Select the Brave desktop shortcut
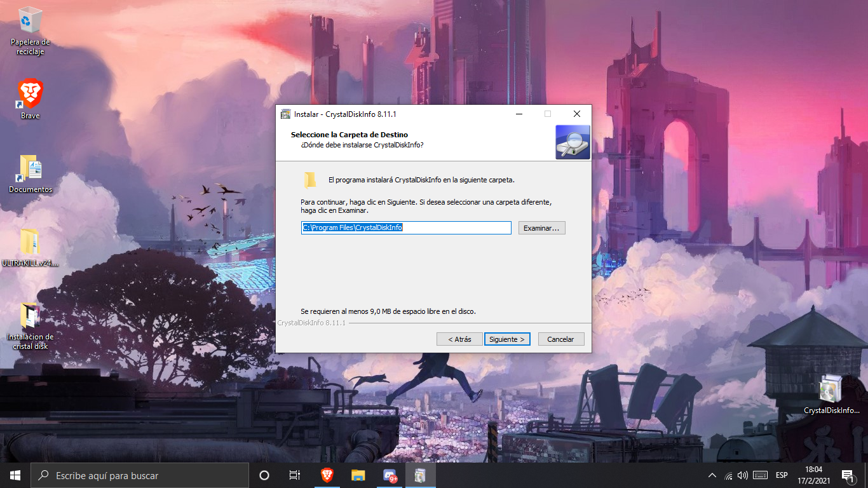Image resolution: width=868 pixels, height=488 pixels. pos(30,99)
